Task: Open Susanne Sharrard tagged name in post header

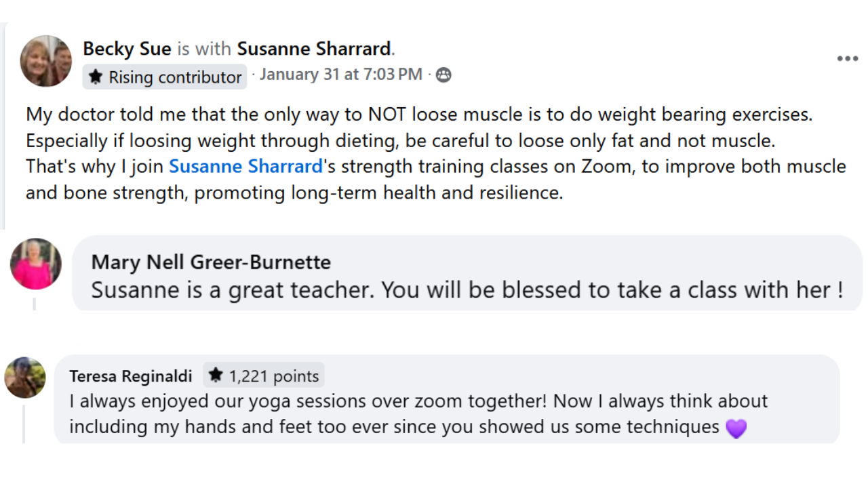Action: [314, 49]
